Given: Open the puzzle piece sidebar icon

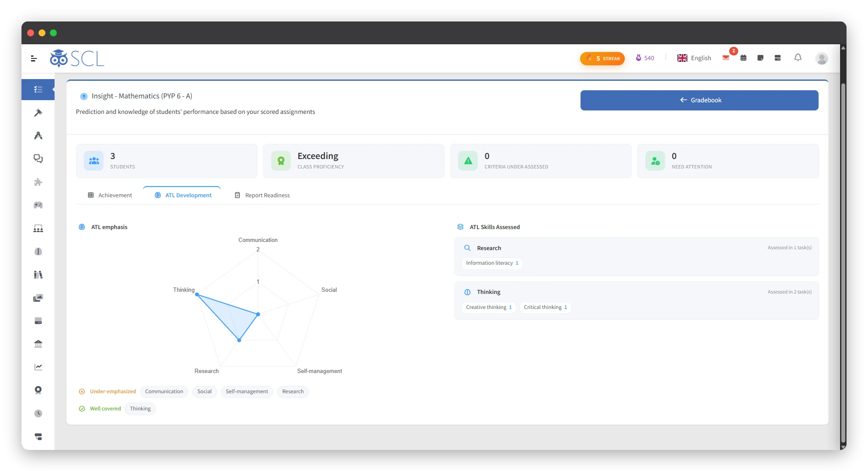Looking at the screenshot, I should tap(38, 182).
